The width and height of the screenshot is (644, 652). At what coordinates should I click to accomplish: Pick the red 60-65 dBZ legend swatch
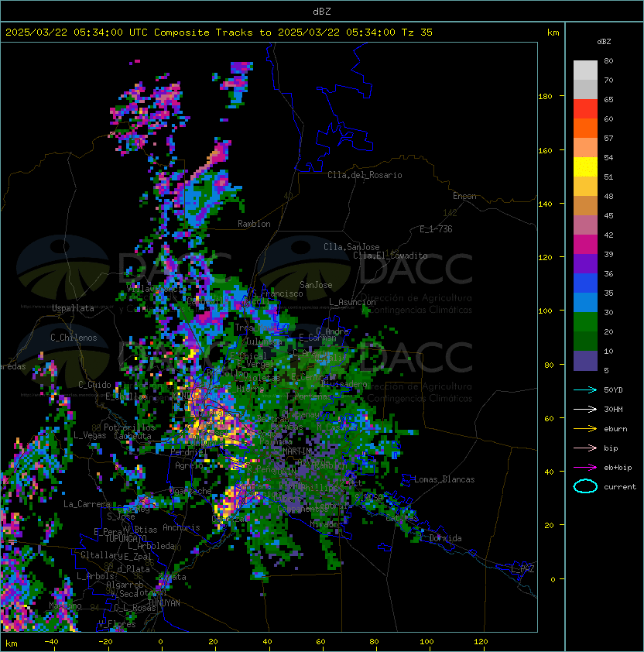(585, 109)
